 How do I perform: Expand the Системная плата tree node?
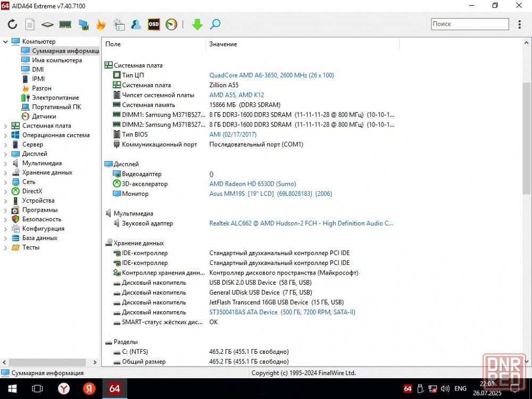(x=5, y=126)
